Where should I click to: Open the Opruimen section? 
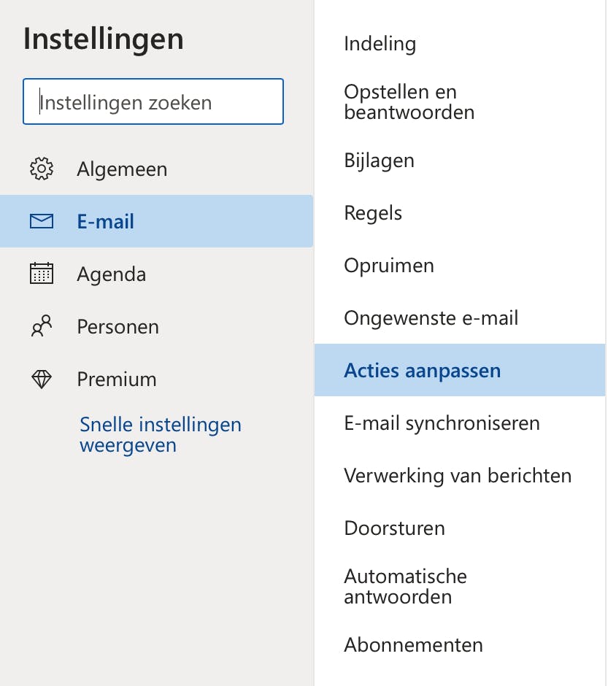(x=388, y=265)
